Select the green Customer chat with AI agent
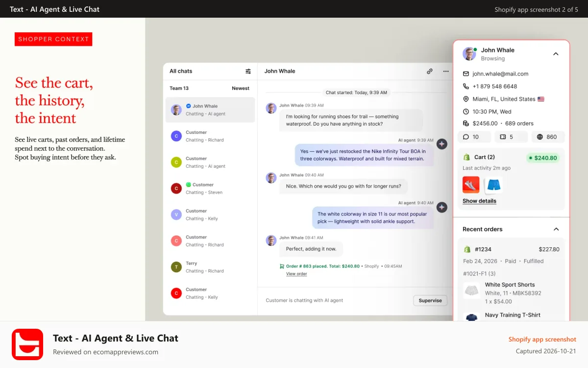This screenshot has width=588, height=368. coord(210,162)
